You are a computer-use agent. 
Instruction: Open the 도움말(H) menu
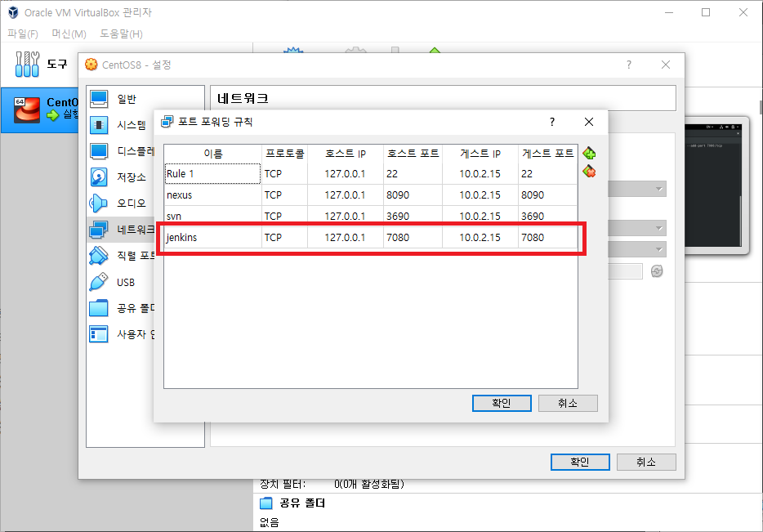pos(121,34)
